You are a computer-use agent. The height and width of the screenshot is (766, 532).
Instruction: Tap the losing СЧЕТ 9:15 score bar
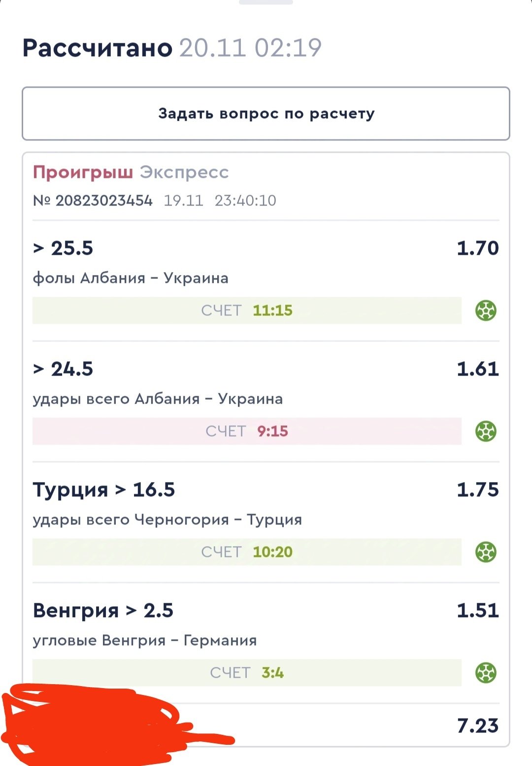(x=247, y=431)
